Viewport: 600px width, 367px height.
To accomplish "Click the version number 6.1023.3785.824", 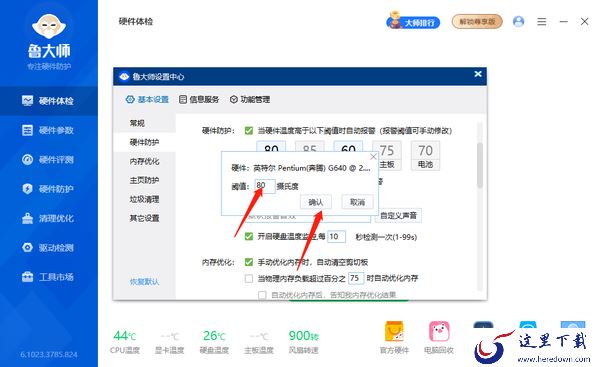I will (49, 355).
